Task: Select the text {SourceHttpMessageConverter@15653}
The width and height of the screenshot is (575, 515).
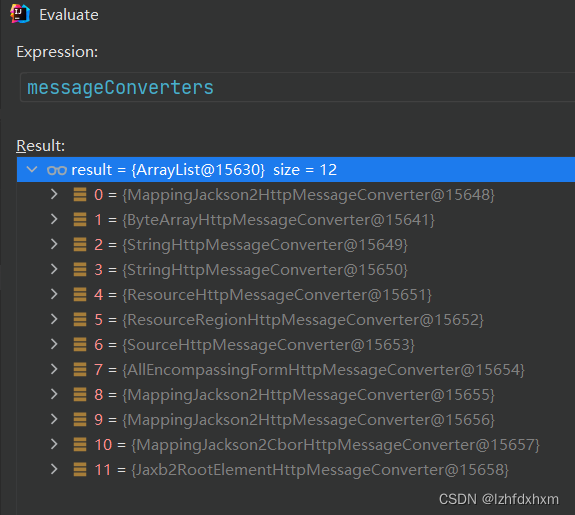Action: point(268,345)
